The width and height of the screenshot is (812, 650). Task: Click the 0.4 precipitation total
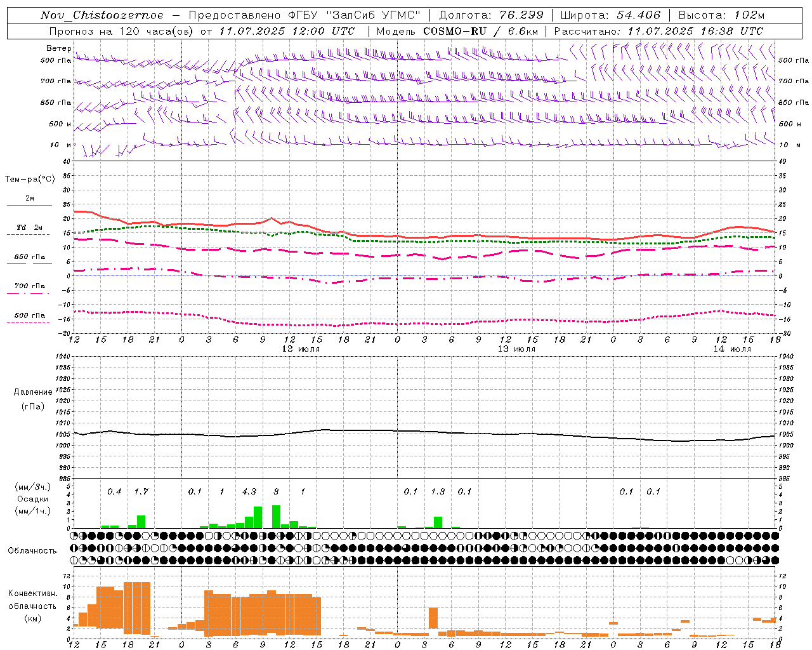[x=114, y=491]
